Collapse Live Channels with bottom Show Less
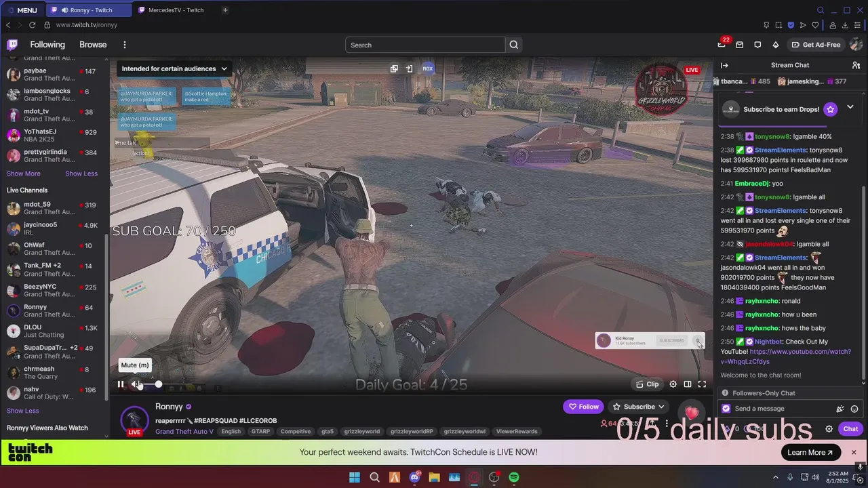 [x=23, y=411]
